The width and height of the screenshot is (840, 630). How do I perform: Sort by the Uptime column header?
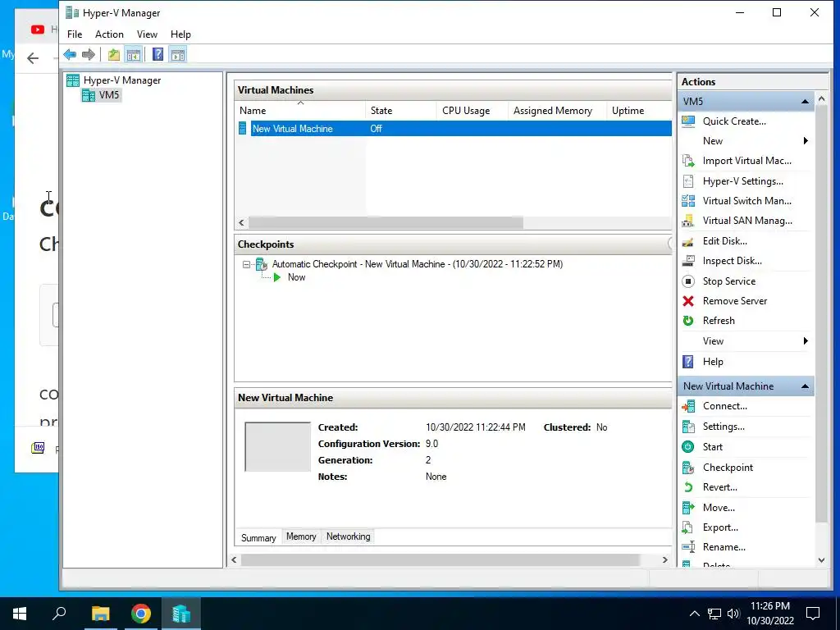point(639,111)
